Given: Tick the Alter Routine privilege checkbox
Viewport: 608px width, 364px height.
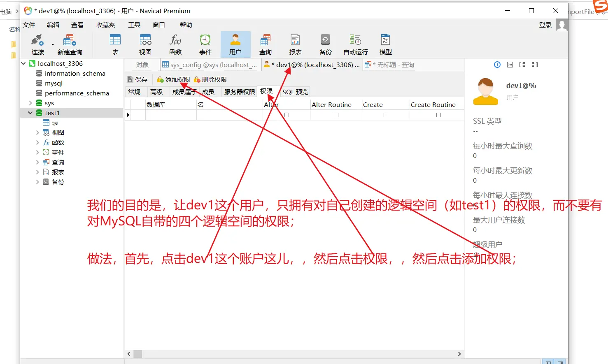Looking at the screenshot, I should click(x=336, y=115).
